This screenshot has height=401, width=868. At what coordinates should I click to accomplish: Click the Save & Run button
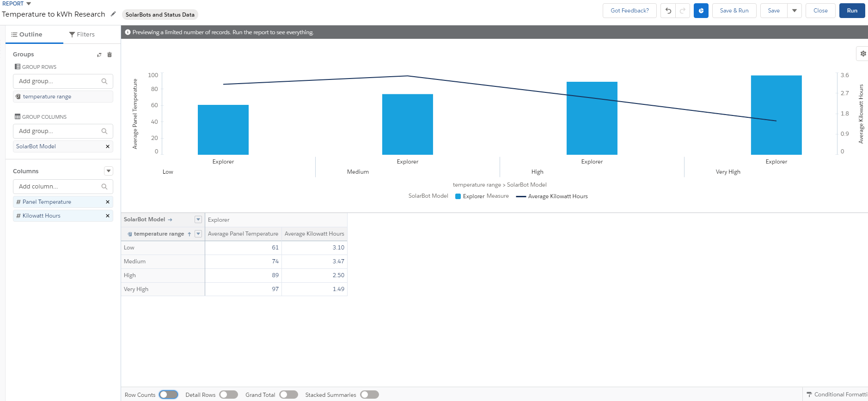click(x=734, y=11)
